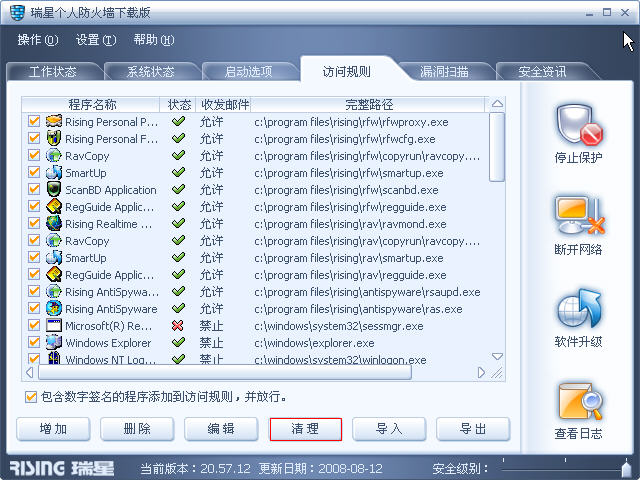The image size is (640, 480).
Task: Click the horizontal scroll left arrow
Action: tap(30, 372)
